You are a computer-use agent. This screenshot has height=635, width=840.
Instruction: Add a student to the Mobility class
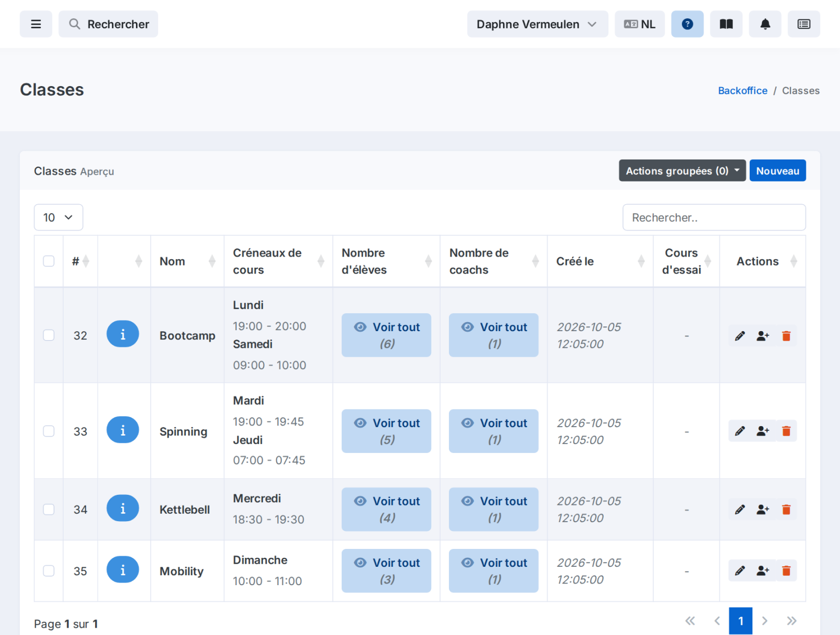click(763, 571)
